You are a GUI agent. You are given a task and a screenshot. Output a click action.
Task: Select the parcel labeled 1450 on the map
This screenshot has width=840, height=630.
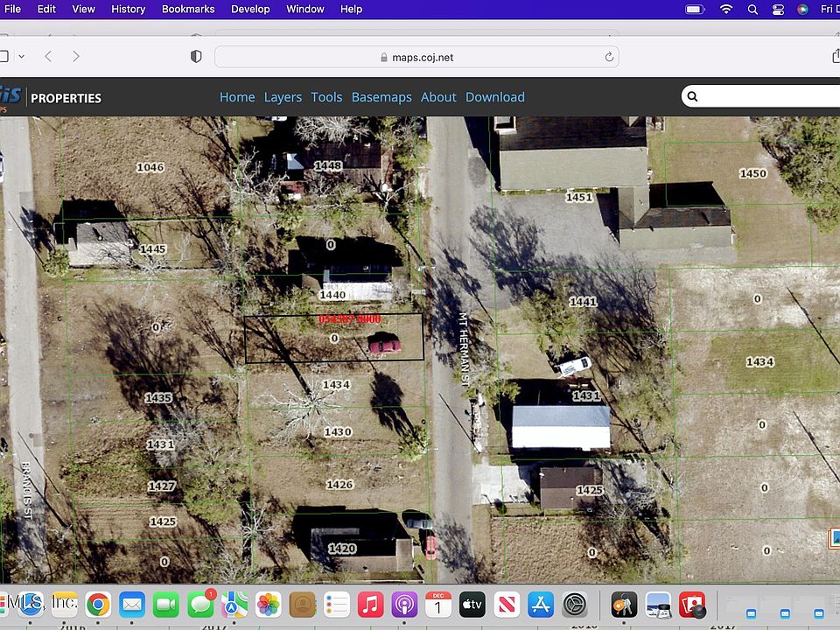coord(752,173)
